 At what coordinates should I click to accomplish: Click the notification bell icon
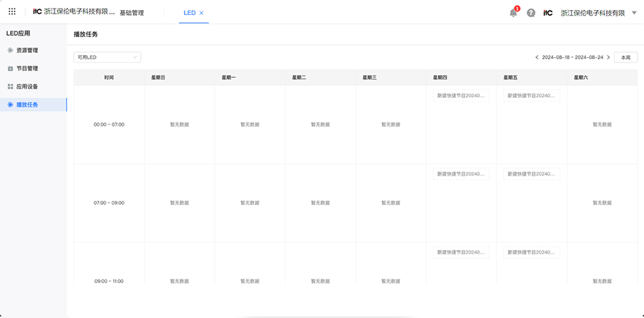pyautogui.click(x=513, y=13)
